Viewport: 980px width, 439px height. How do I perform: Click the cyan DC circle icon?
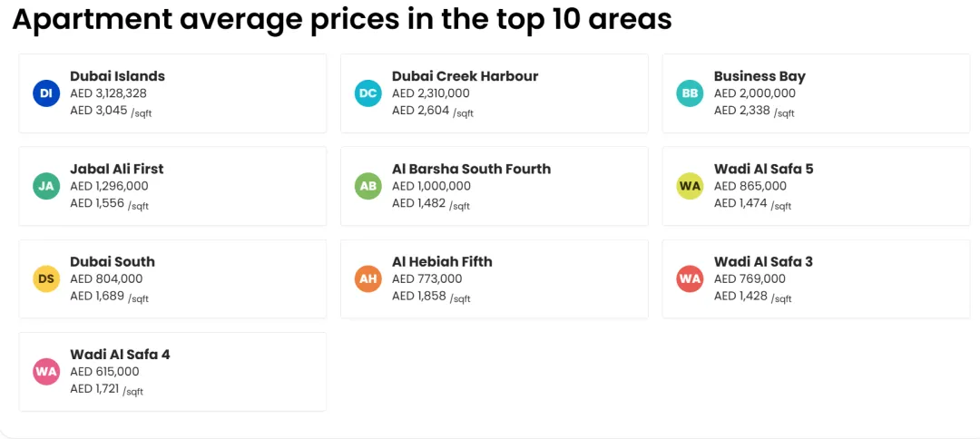[368, 93]
